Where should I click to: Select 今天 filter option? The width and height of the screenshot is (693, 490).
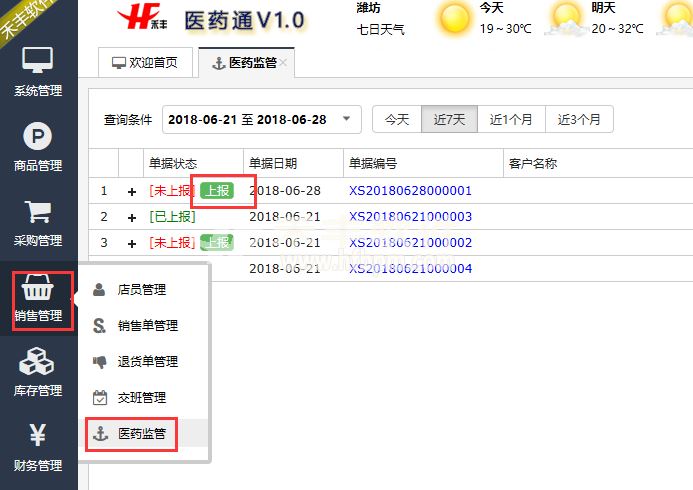coord(397,119)
